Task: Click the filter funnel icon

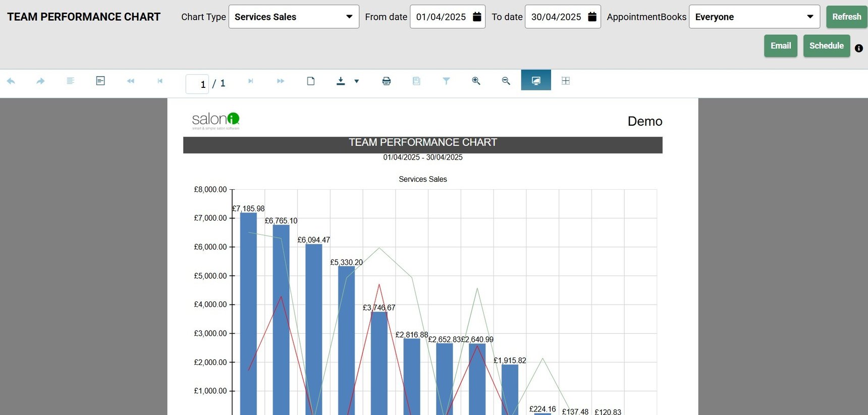Action: 446,81
